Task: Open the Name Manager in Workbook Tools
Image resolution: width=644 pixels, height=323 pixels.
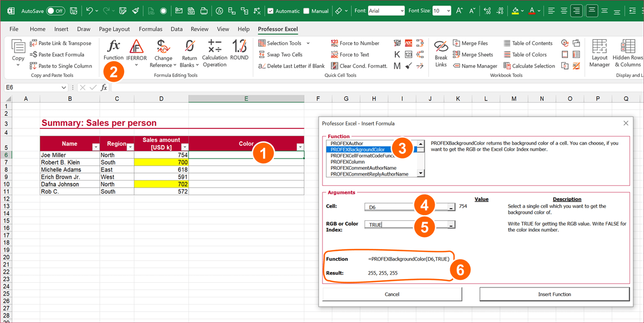Action: click(x=475, y=65)
